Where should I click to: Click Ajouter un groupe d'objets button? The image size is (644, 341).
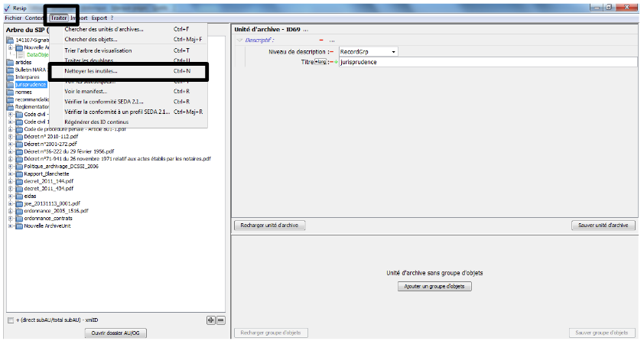point(434,286)
